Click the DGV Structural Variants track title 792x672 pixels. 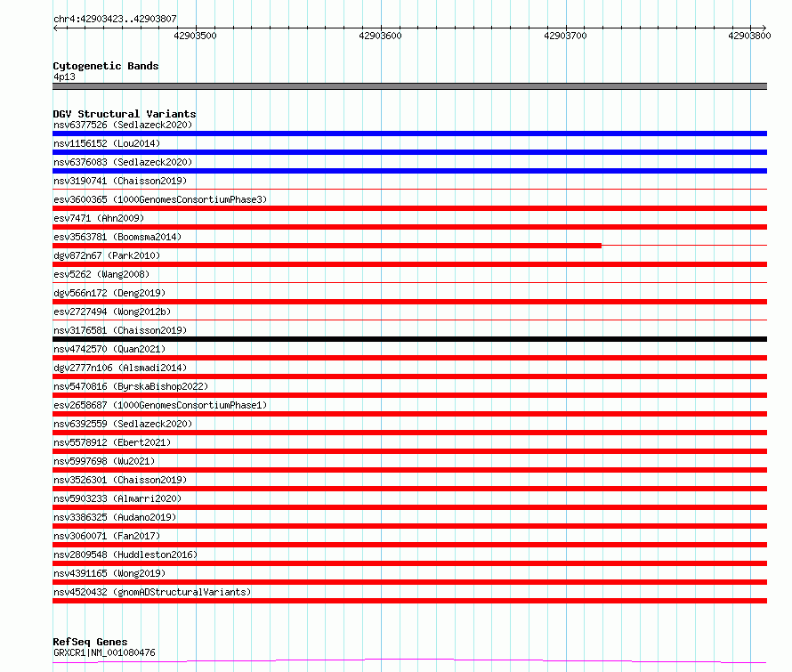coord(125,114)
